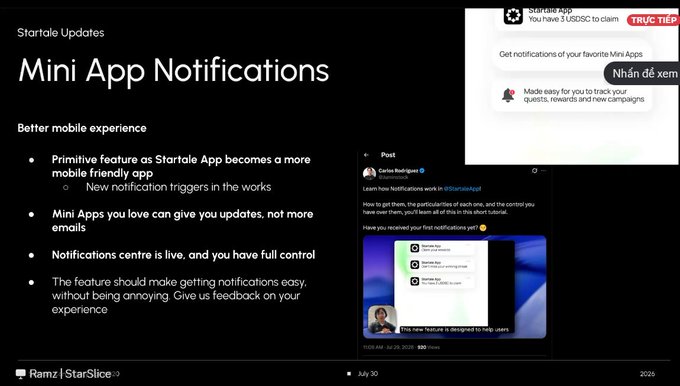This screenshot has width=680, height=386.
Task: Click the Startale Updates heading
Action: (x=61, y=33)
